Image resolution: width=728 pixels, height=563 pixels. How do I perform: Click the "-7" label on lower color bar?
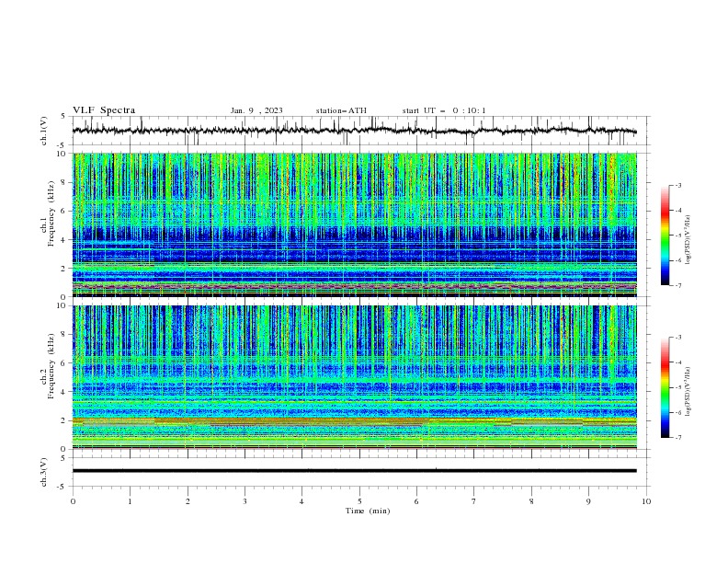(677, 438)
